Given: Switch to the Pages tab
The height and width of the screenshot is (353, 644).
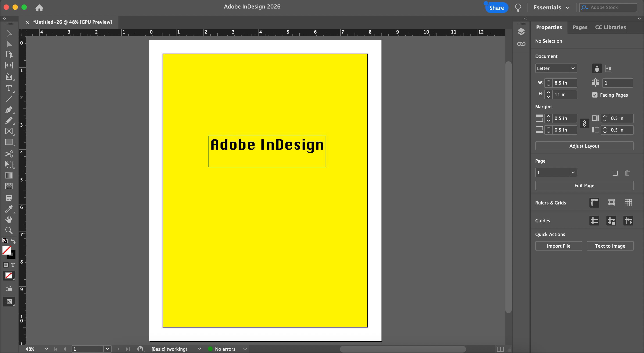Looking at the screenshot, I should 580,27.
